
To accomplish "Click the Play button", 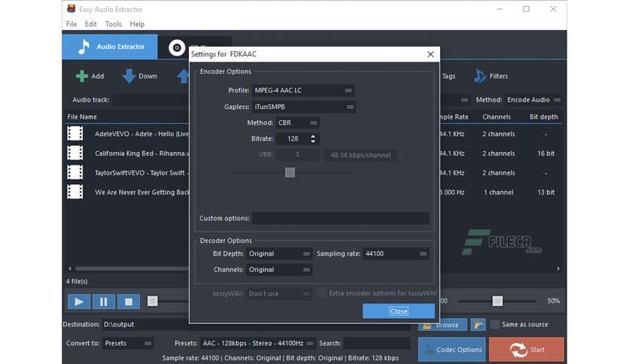I will [78, 302].
